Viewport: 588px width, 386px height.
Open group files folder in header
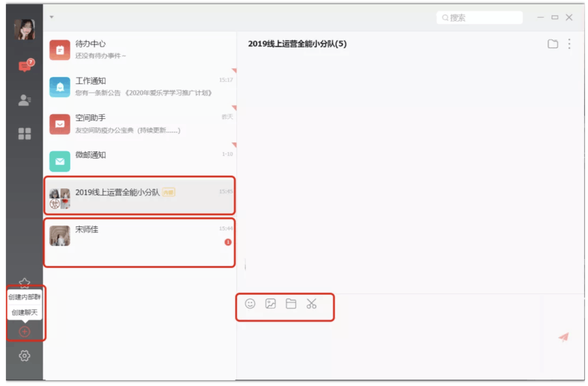pyautogui.click(x=553, y=44)
